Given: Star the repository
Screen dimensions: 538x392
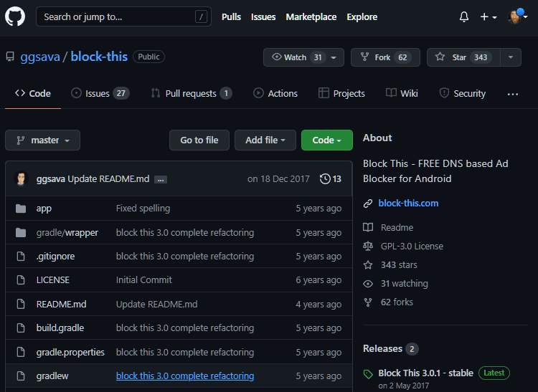Looking at the screenshot, I should tap(463, 57).
